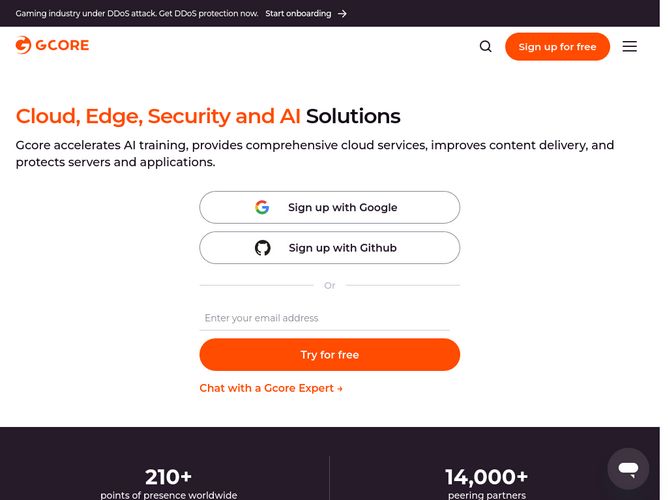
Task: Click the Github octocat icon
Action: (x=263, y=248)
